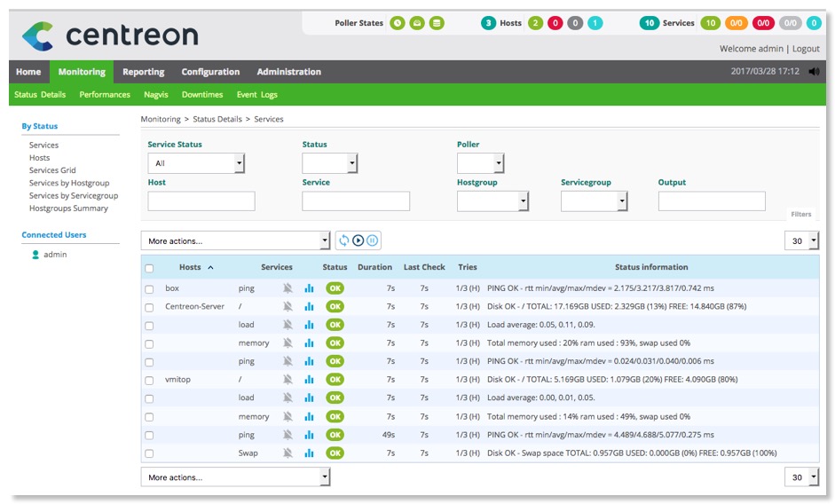Expand the top More actions dropdown
Viewport: 835px width, 504px height.
click(235, 240)
